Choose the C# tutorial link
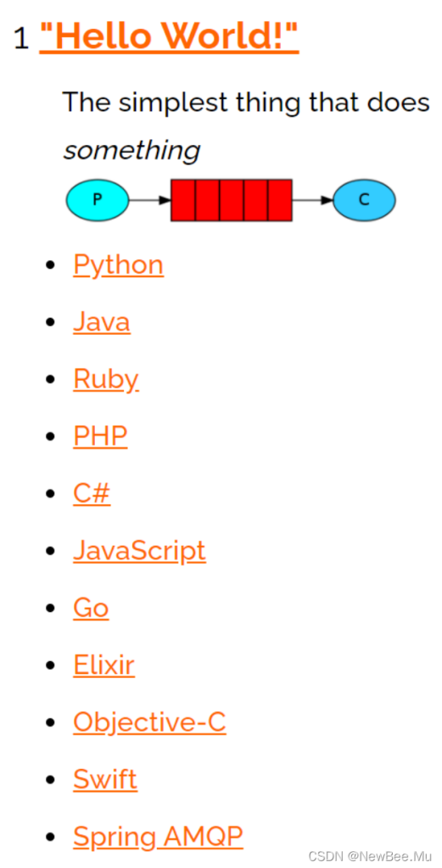Image resolution: width=442 pixels, height=868 pixels. 92,493
